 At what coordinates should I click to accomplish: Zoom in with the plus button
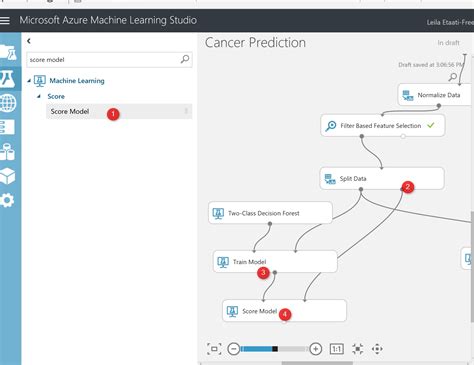316,349
